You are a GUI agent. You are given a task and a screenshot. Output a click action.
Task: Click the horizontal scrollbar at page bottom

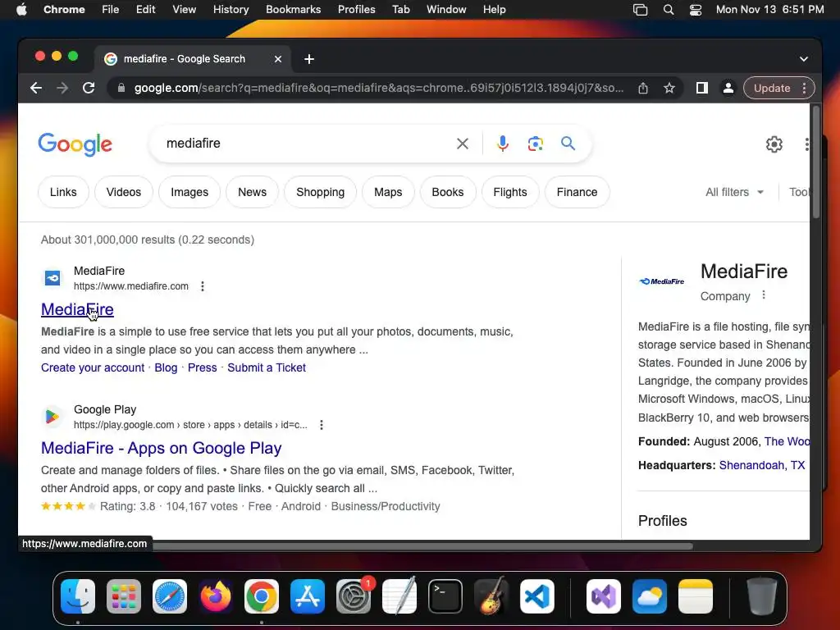tap(421, 546)
